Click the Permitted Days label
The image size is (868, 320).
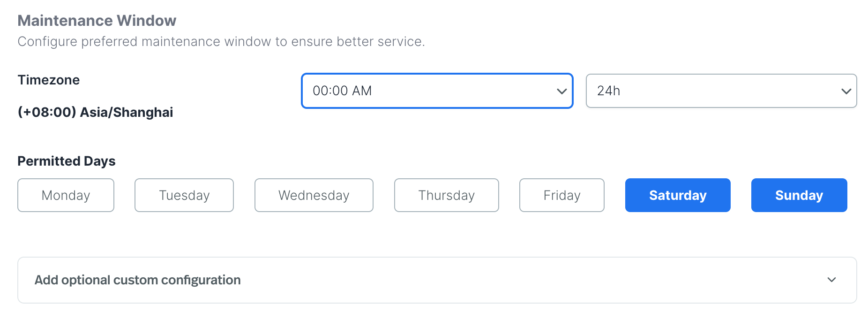[67, 161]
